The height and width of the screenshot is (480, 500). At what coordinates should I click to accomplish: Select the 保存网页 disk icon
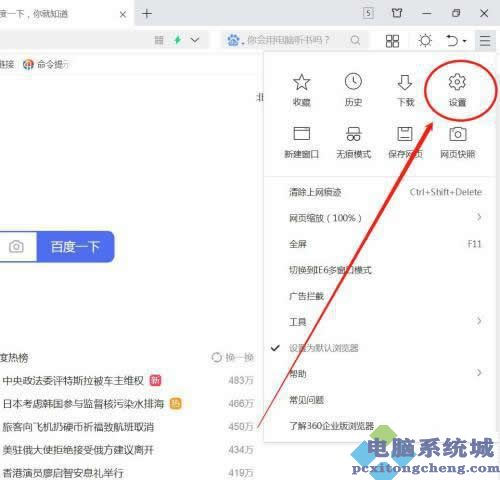tap(405, 142)
